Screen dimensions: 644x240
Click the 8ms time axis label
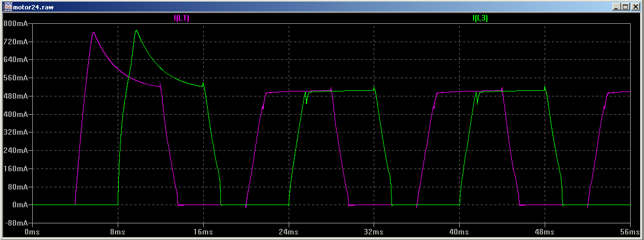click(x=118, y=232)
